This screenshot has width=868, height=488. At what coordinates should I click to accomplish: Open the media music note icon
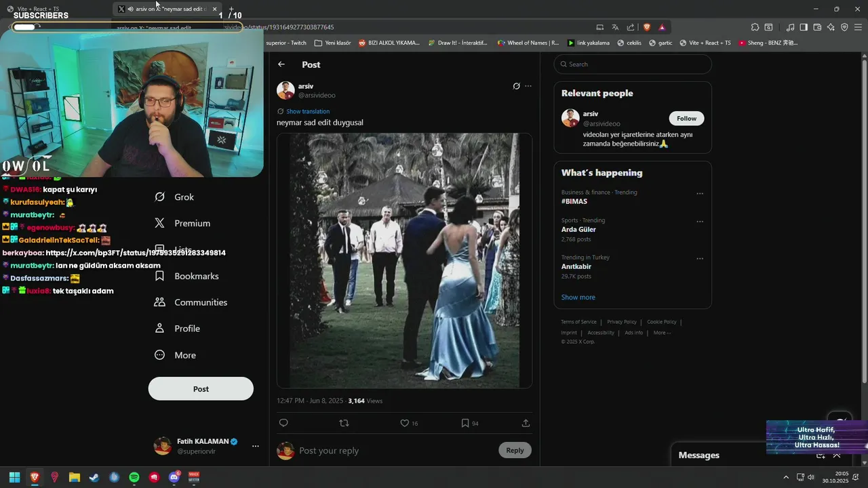[790, 27]
